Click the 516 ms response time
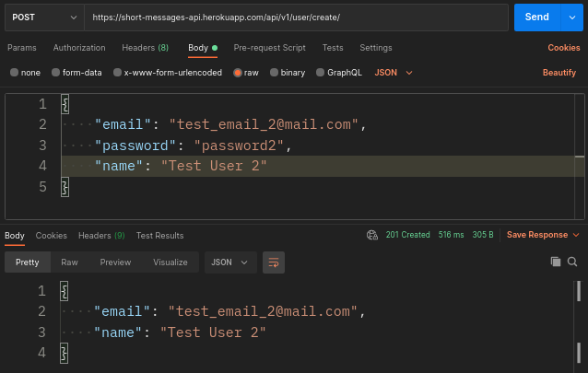This screenshot has height=373, width=588. coord(451,235)
